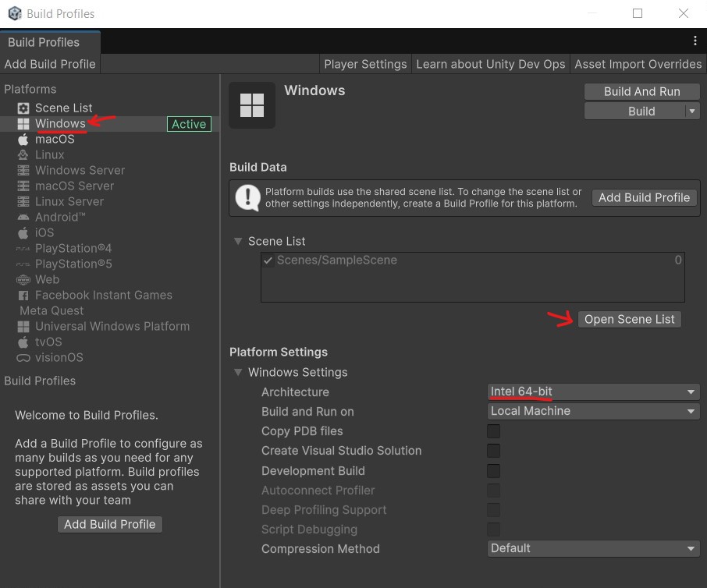
Task: Select Scene List in Platforms
Action: point(109,108)
